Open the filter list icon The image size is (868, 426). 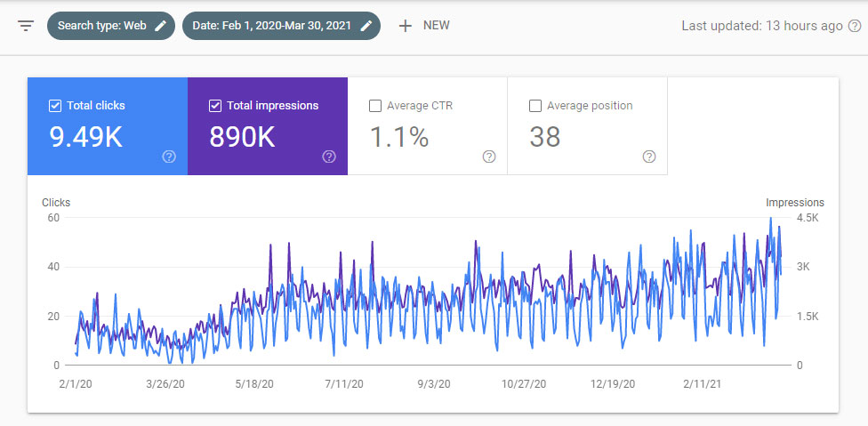tap(26, 26)
